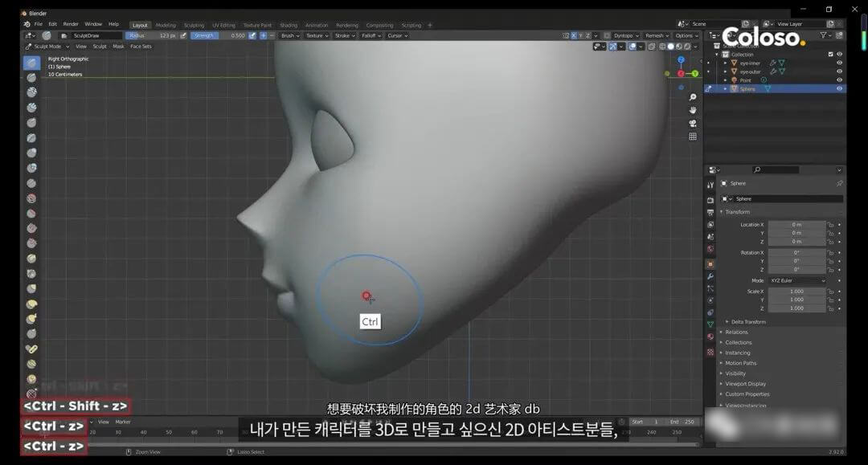Hide the Point light with its eye toggle
Image resolution: width=868 pixels, height=465 pixels.
(839, 80)
